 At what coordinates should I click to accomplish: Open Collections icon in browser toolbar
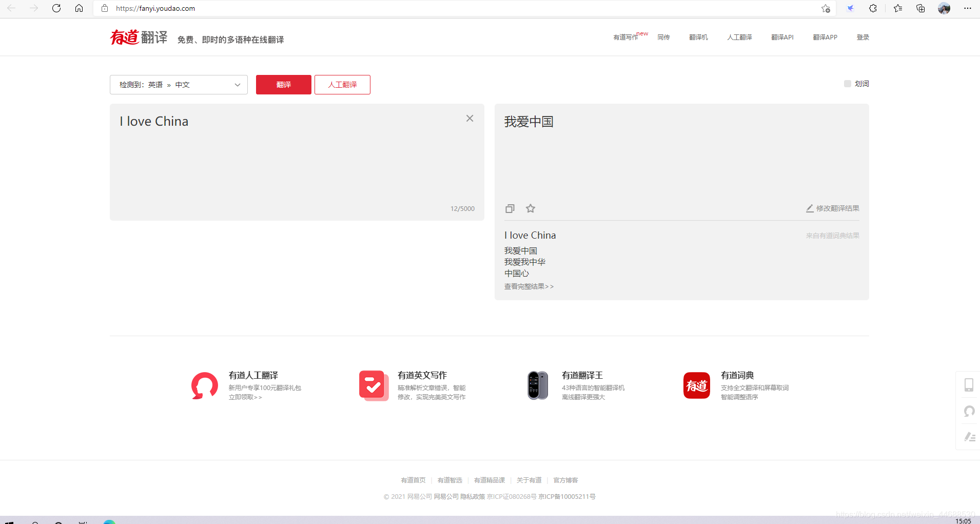point(920,8)
